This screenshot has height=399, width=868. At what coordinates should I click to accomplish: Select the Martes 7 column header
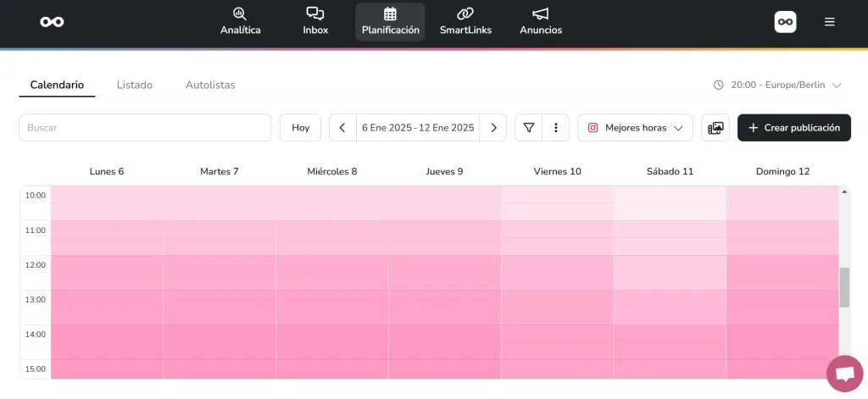point(220,171)
